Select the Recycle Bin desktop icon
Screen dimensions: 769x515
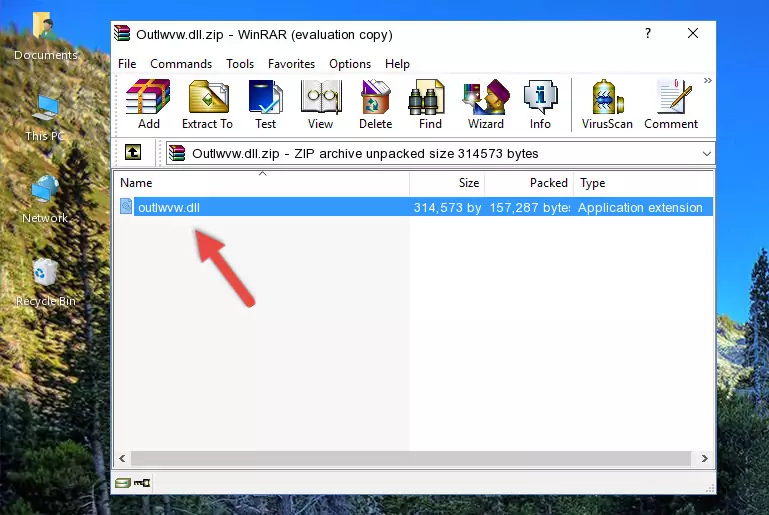tap(46, 283)
